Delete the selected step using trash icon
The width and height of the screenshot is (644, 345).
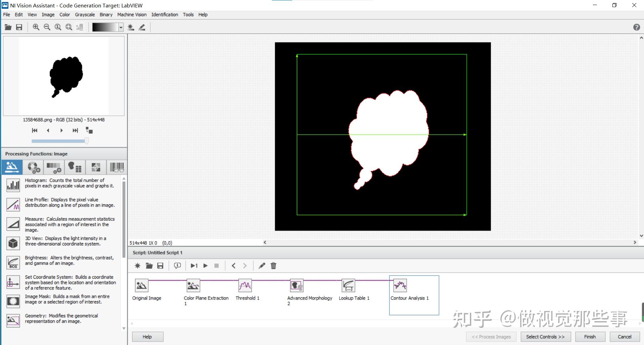pyautogui.click(x=273, y=266)
